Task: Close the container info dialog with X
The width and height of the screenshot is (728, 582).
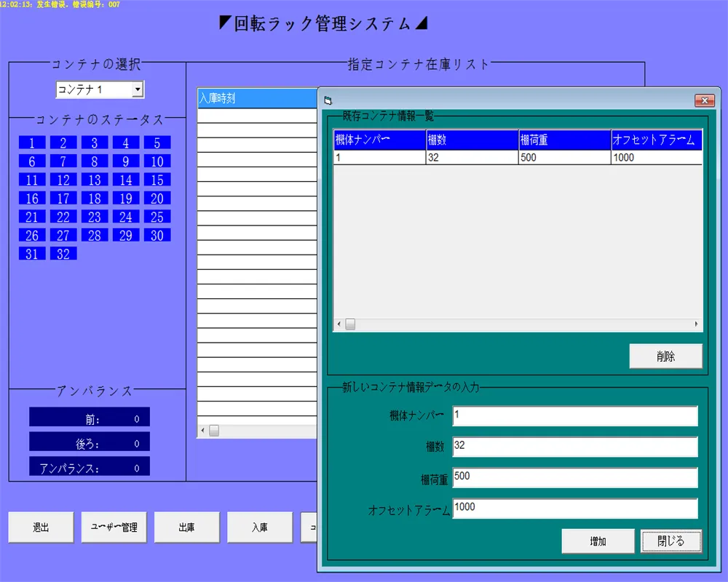Action: 704,101
